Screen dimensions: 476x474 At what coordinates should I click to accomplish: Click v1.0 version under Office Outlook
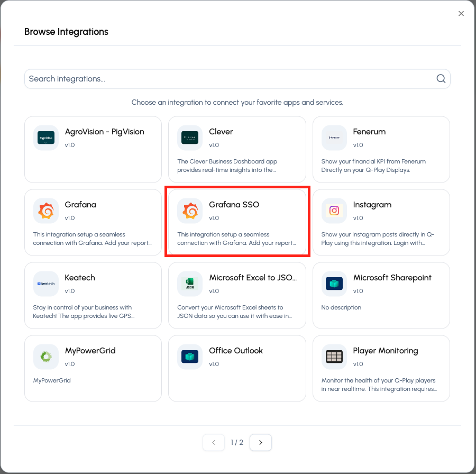coord(214,364)
